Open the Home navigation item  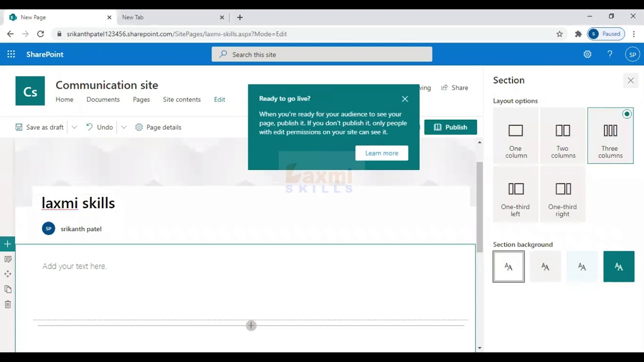pos(64,100)
